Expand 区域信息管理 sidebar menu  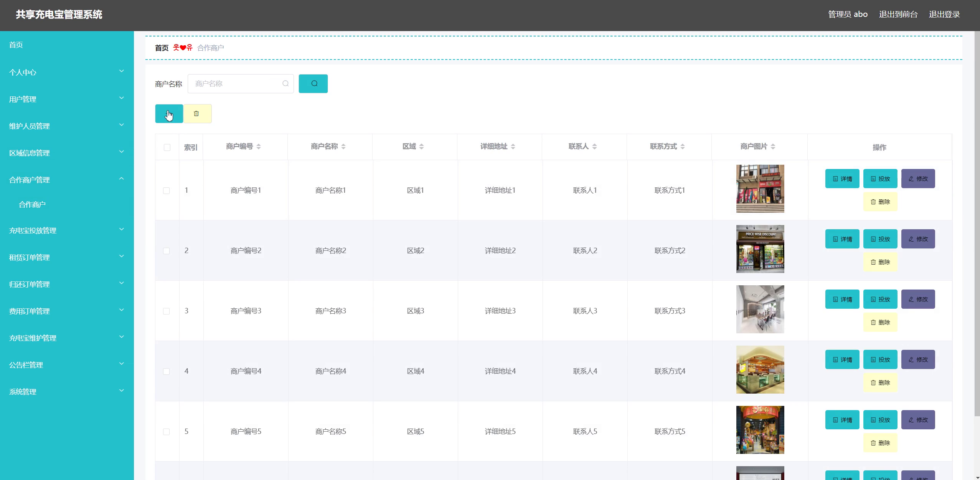(x=67, y=153)
